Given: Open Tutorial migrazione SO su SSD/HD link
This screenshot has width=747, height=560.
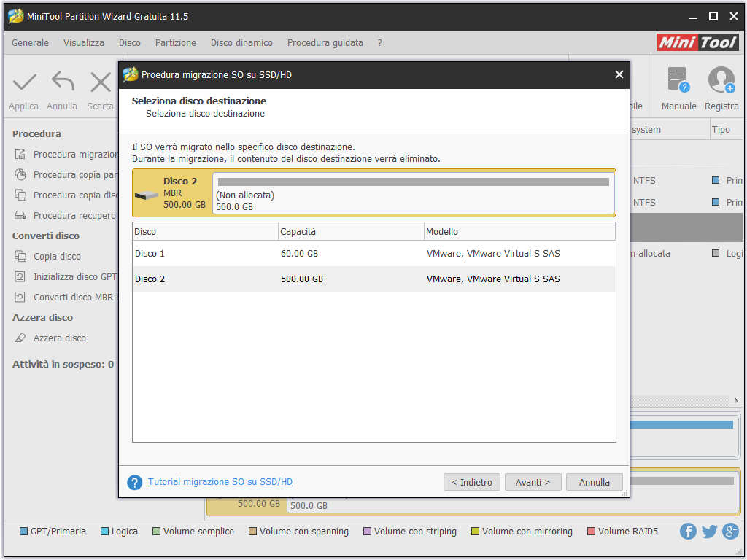Looking at the screenshot, I should click(220, 482).
